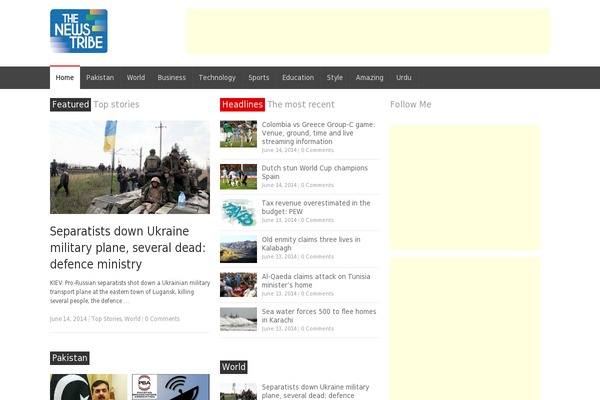600x400 pixels.
Task: Open Al-Qaeda claims attack on Tunisia article
Action: point(316,281)
